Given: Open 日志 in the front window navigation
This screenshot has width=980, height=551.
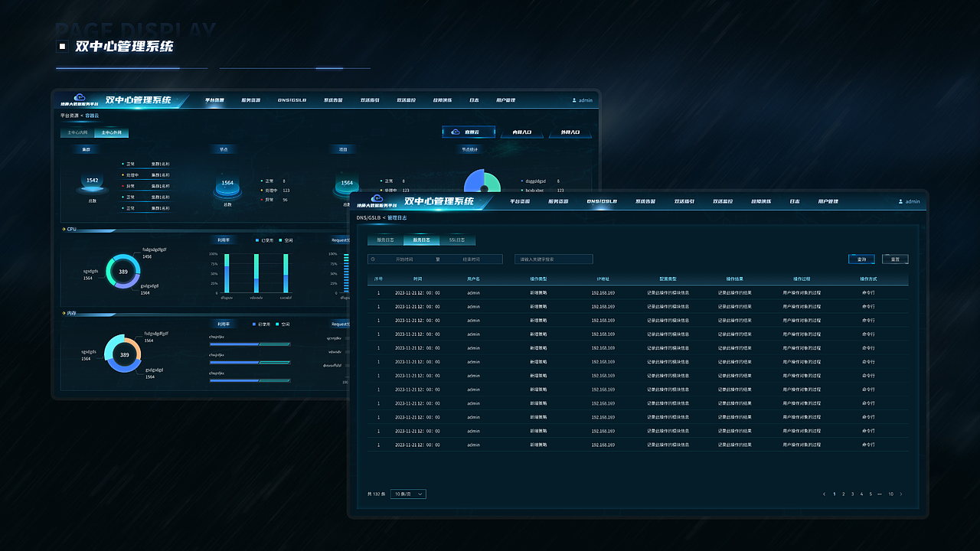Looking at the screenshot, I should (x=795, y=201).
